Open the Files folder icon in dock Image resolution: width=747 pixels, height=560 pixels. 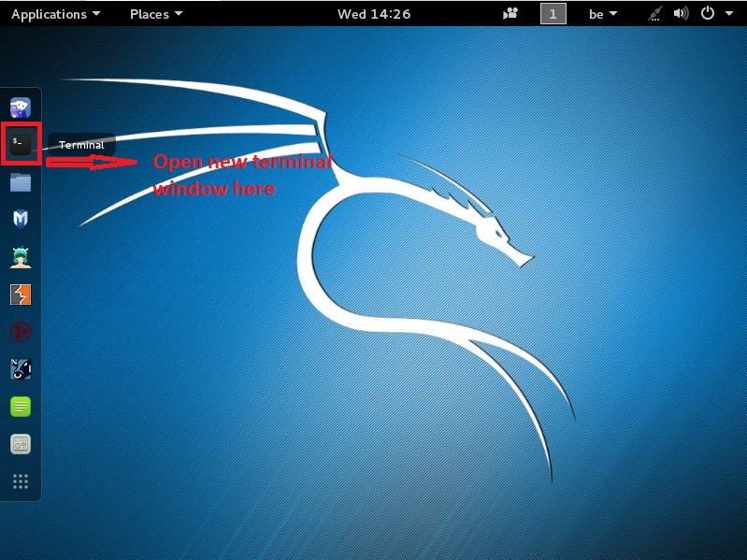point(21,182)
